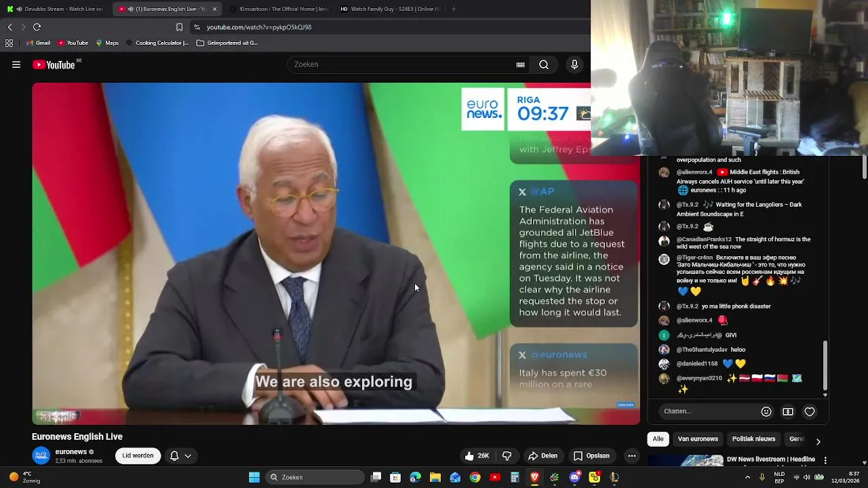Open Microsoft Edge from the taskbar
This screenshot has width=868, height=488.
coord(416,477)
